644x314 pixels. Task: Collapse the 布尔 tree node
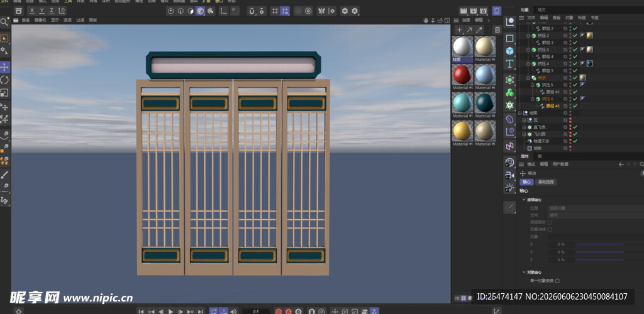click(x=528, y=77)
